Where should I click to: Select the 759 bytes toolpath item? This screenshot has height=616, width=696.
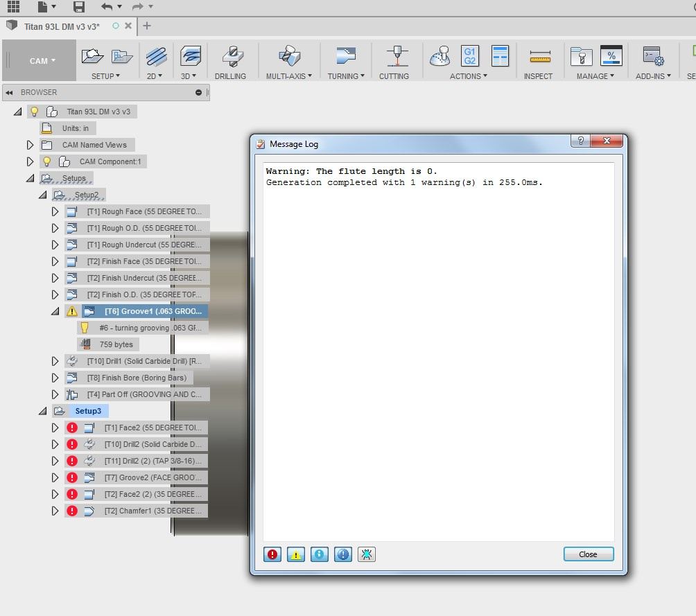116,344
